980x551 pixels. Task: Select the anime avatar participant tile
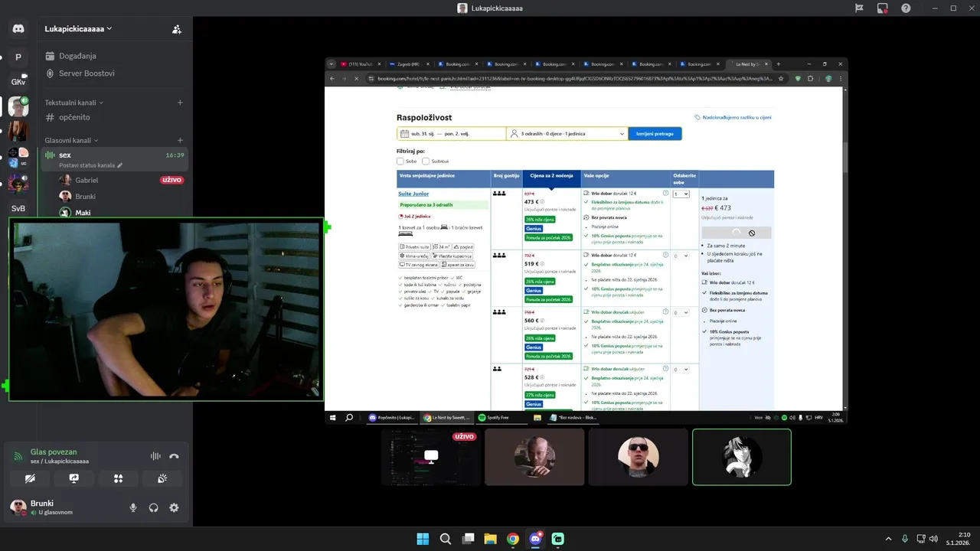[x=742, y=457]
